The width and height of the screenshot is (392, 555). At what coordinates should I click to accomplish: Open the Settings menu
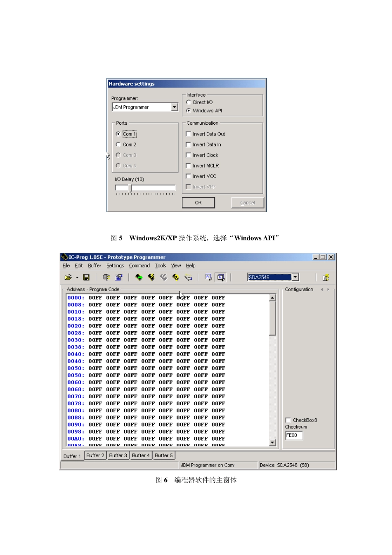point(115,266)
